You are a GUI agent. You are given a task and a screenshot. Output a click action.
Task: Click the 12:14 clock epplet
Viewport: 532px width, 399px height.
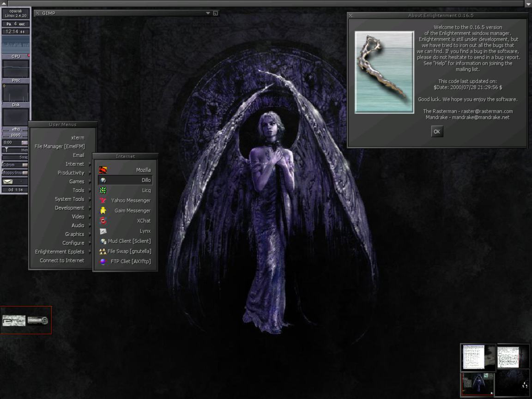pyautogui.click(x=15, y=31)
